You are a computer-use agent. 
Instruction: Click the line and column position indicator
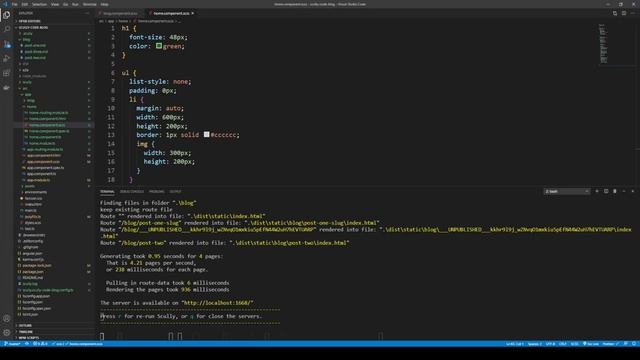click(515, 344)
